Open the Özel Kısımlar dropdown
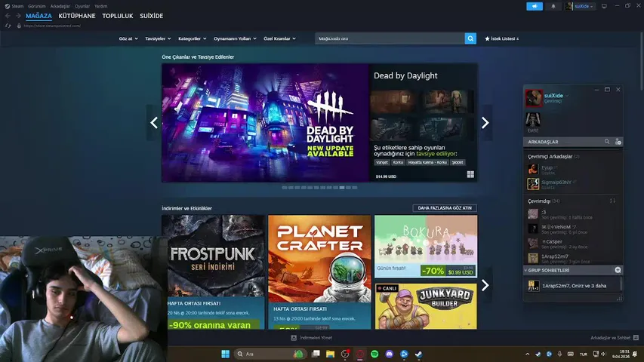The width and height of the screenshot is (644, 362). (x=279, y=38)
